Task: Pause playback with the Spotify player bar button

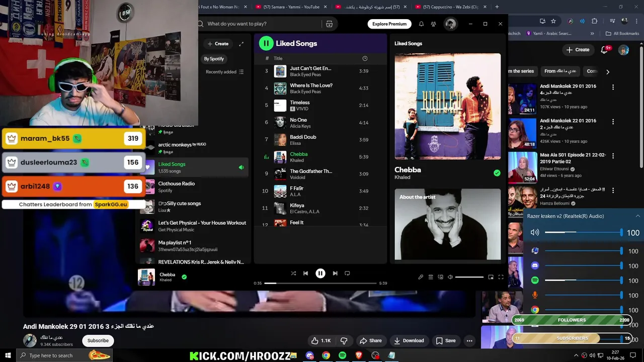Action: (x=320, y=274)
